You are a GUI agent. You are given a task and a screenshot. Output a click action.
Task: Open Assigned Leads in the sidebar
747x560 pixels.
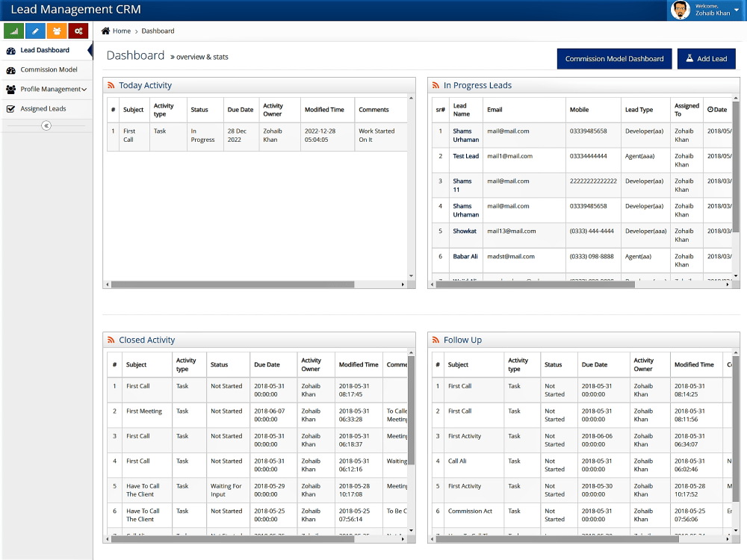click(46, 108)
